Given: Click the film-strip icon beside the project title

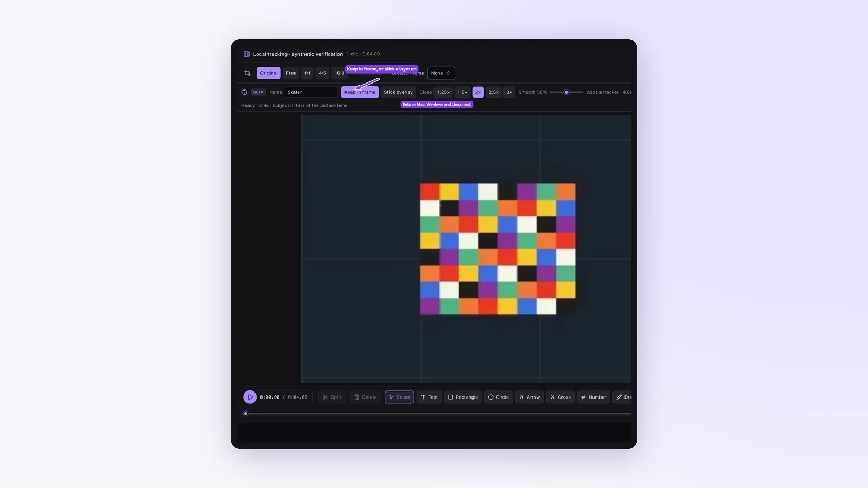Looking at the screenshot, I should pyautogui.click(x=246, y=54).
